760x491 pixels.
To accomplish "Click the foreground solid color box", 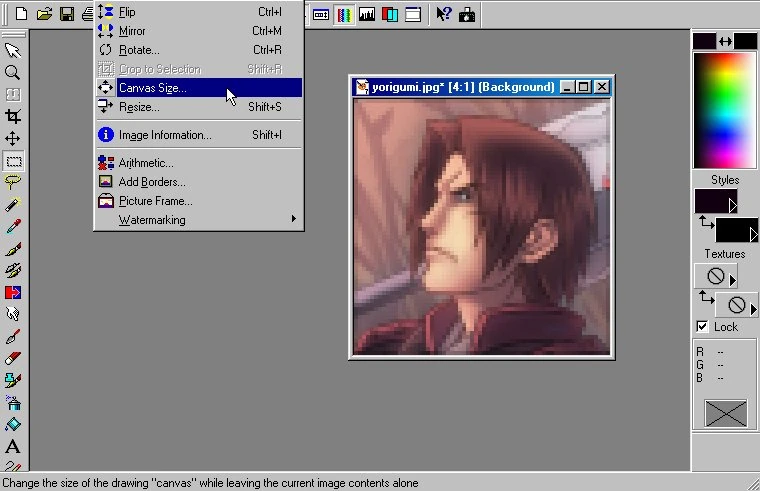I will 704,41.
